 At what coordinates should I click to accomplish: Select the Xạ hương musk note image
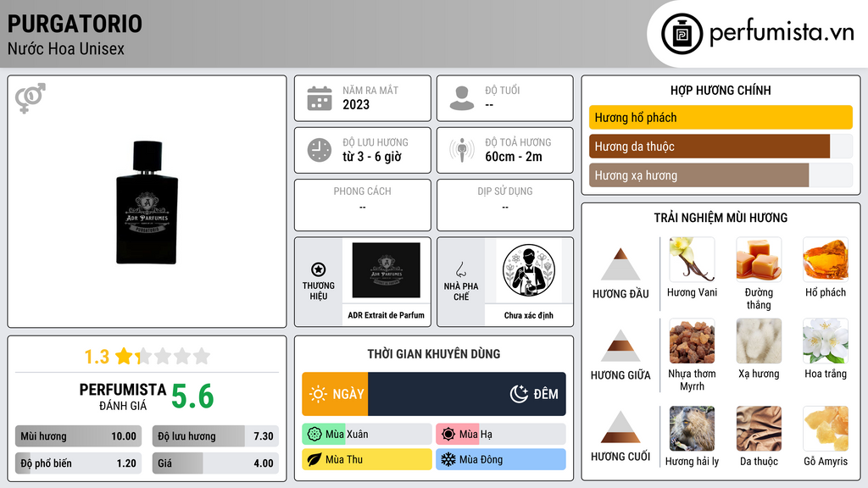[x=759, y=341]
